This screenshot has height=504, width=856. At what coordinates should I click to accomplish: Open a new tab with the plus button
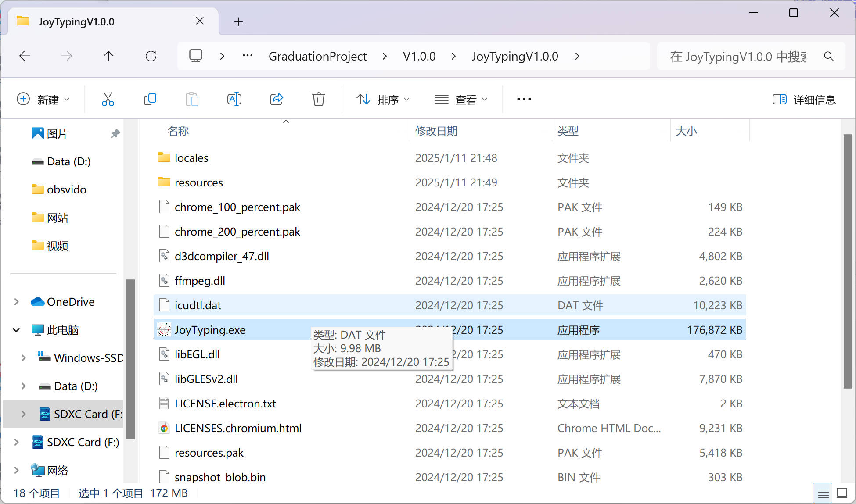coord(238,21)
